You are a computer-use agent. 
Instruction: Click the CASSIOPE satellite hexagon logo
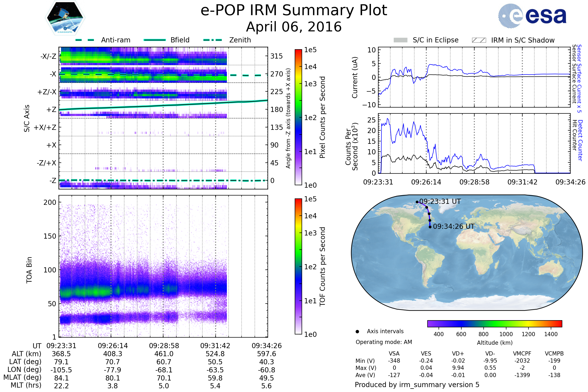coord(65,18)
